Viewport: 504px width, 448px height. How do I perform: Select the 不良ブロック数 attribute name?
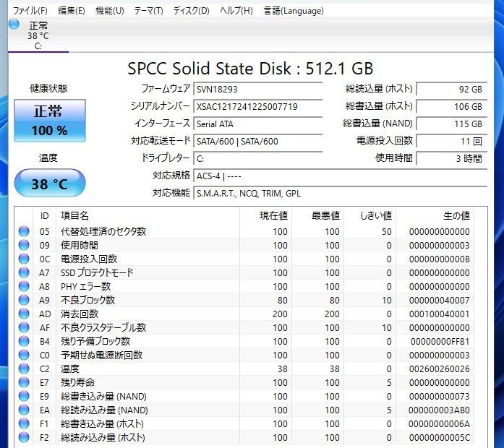(x=87, y=300)
